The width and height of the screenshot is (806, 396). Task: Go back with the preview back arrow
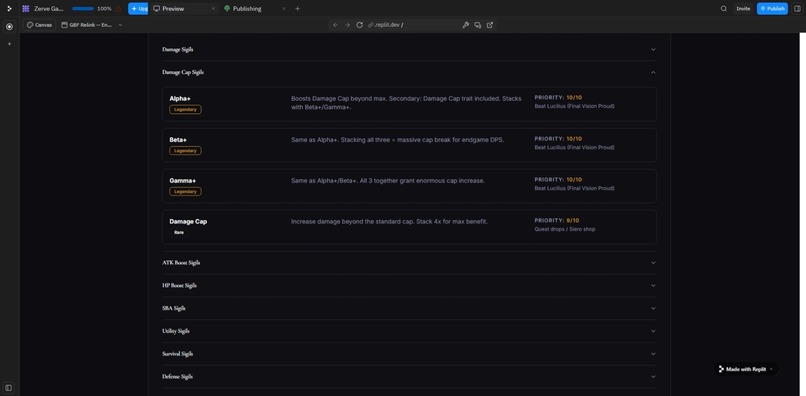pos(335,25)
